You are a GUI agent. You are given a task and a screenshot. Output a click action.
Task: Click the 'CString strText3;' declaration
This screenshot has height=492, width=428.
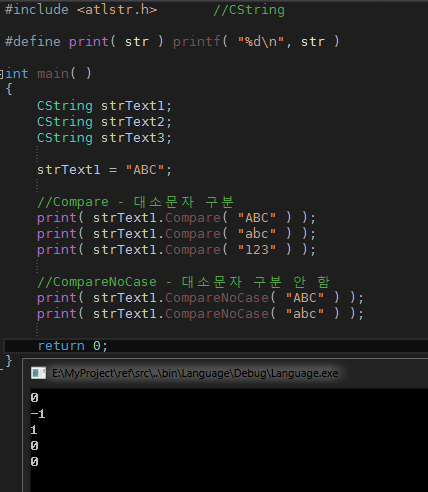[104, 138]
